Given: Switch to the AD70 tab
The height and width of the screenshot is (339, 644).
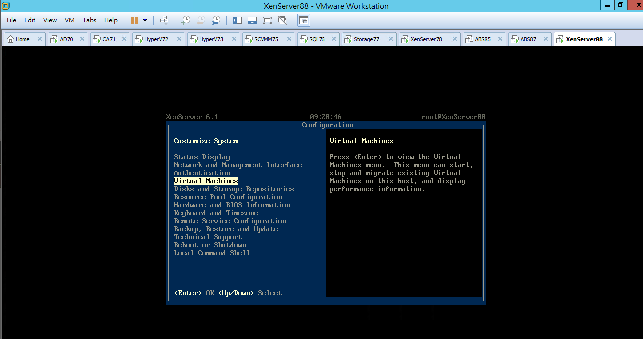Looking at the screenshot, I should (x=66, y=39).
